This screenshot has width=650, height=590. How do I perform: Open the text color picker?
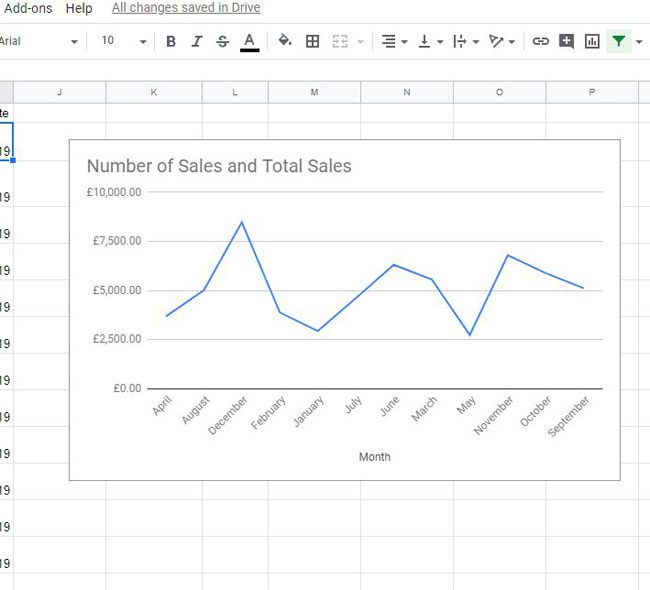(x=249, y=42)
